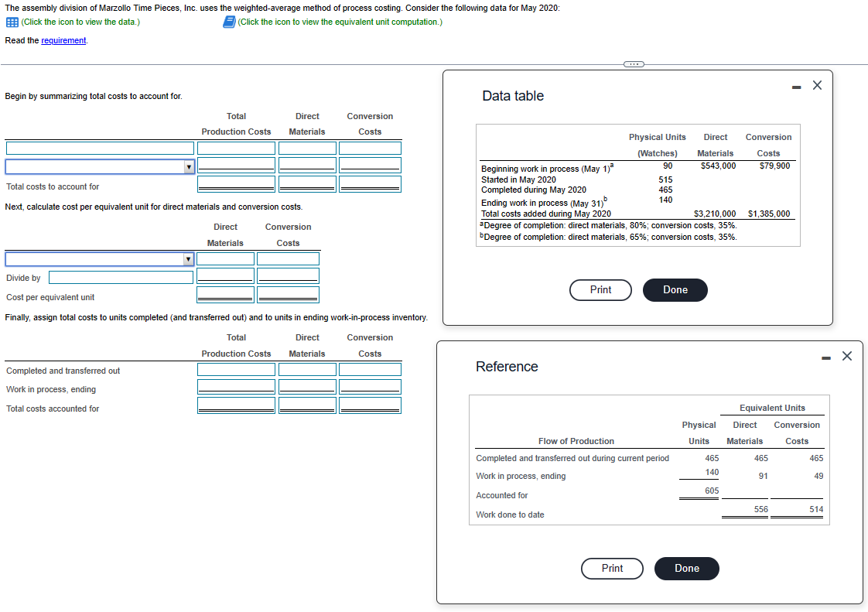
Task: Click Print in the Data table dialog
Action: pos(600,290)
